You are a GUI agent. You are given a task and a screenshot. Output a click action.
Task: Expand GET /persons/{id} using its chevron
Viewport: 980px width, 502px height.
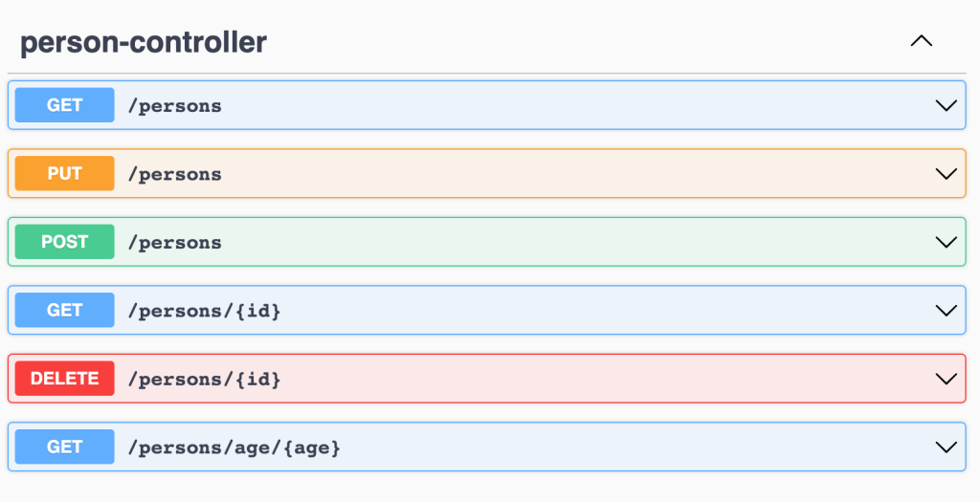coord(946,311)
